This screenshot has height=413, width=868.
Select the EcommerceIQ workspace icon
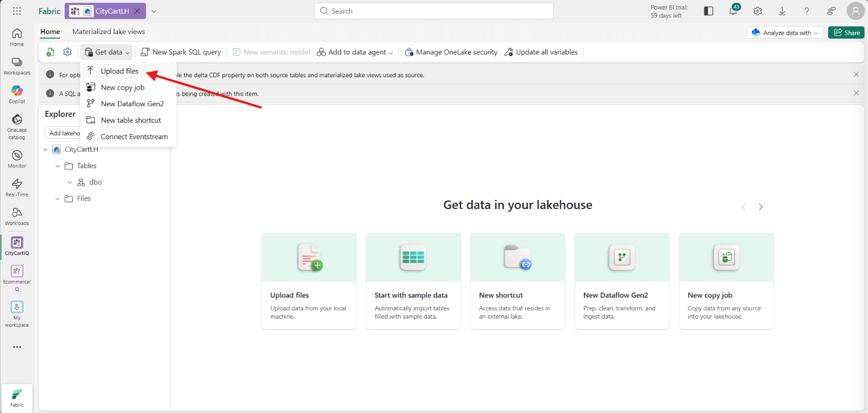pyautogui.click(x=17, y=278)
